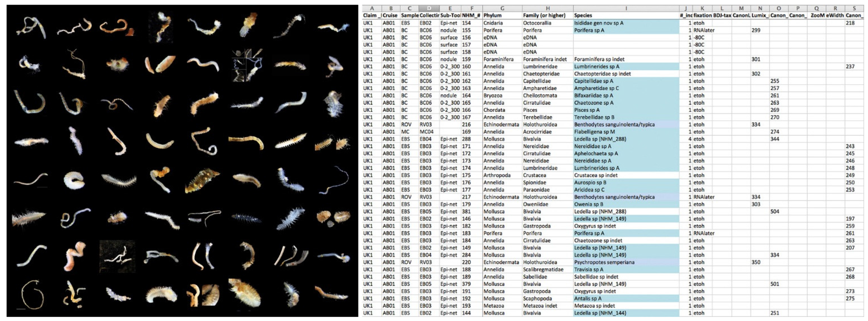Open the worm on speckled sediment thumbnail
This screenshot has width=868, height=321.
click(117, 256)
